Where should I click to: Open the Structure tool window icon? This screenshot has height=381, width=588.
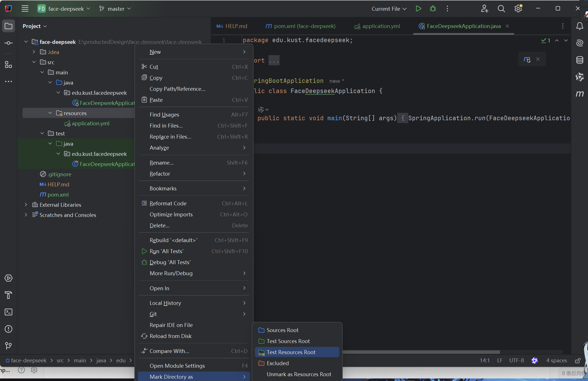coord(8,65)
